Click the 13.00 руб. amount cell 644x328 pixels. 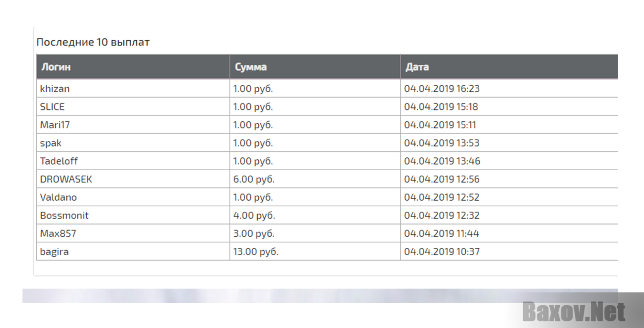pyautogui.click(x=315, y=252)
